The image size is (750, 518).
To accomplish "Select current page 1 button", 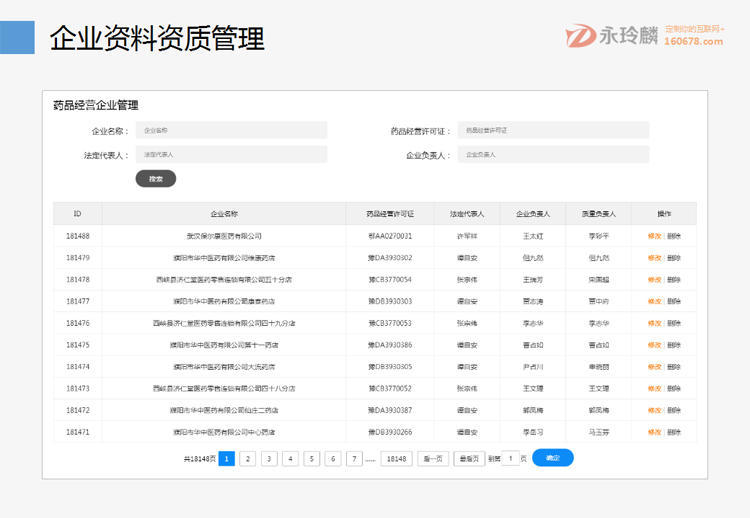I will click(x=227, y=458).
